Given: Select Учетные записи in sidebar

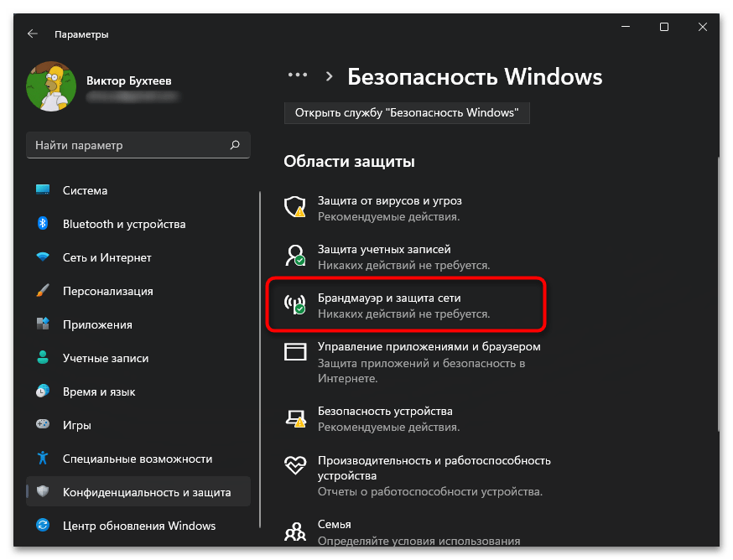Looking at the screenshot, I should [138, 358].
